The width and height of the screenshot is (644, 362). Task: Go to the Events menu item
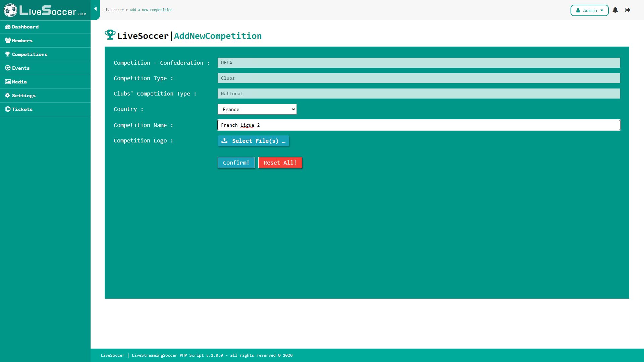click(21, 68)
